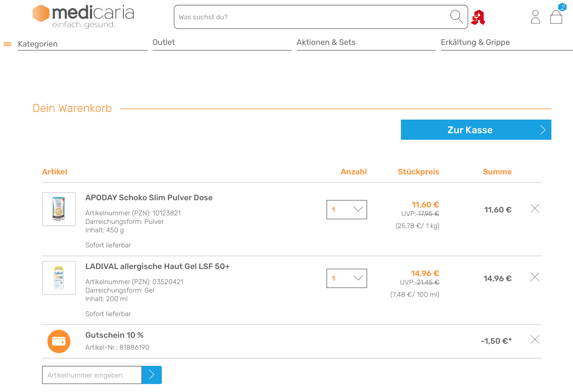Open the user account icon

[535, 17]
